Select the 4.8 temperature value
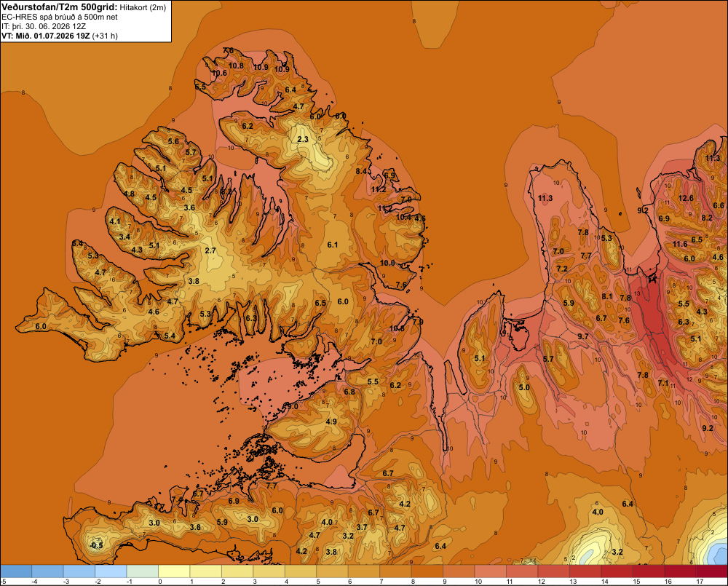Image resolution: width=728 pixels, height=586 pixels. [x=129, y=194]
